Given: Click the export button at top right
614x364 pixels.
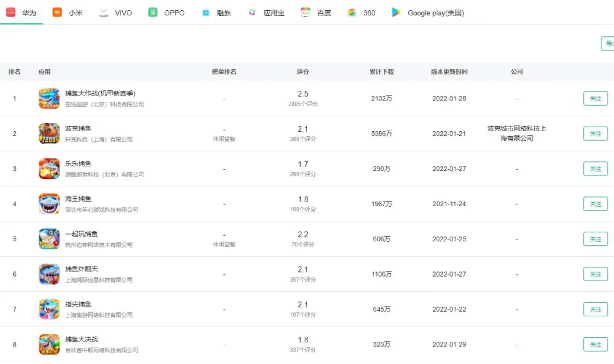Looking at the screenshot, I should tap(608, 44).
